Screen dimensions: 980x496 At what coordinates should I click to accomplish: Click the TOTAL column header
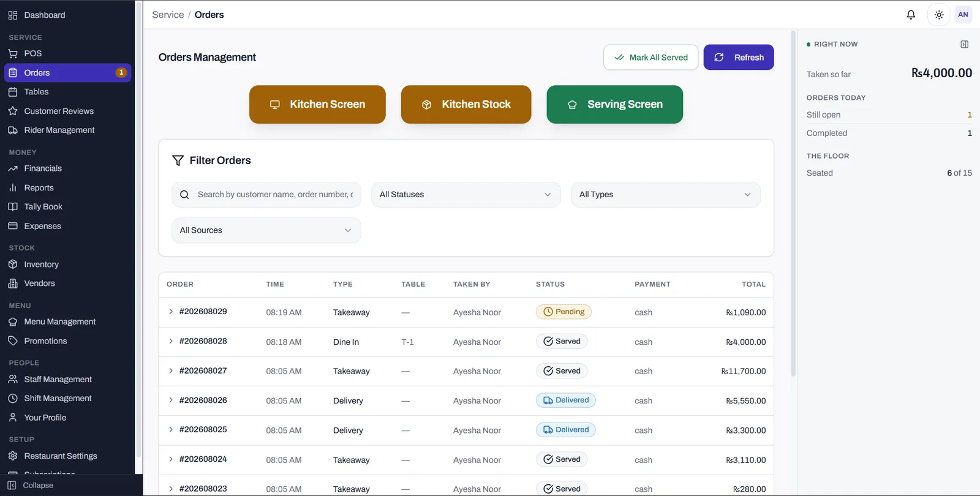pos(753,284)
